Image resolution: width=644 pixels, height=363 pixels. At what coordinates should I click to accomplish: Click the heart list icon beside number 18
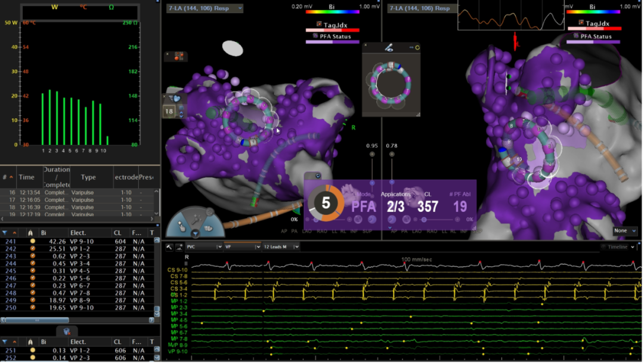click(175, 99)
